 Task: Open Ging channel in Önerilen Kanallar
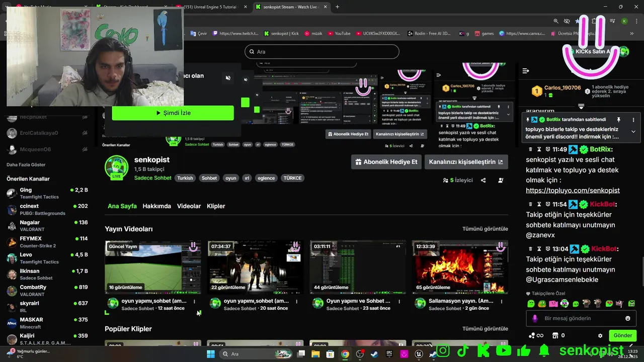(x=47, y=193)
